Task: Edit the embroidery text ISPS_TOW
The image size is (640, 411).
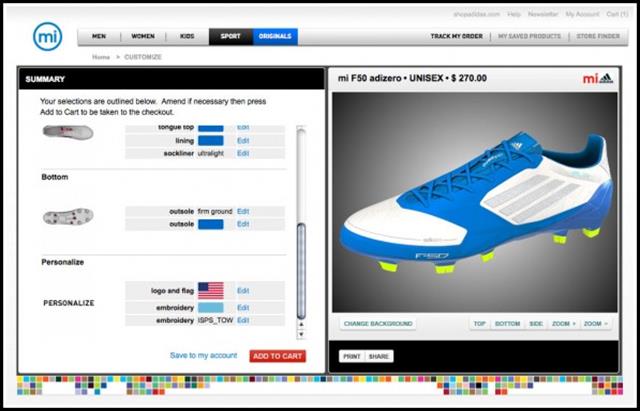Action: [243, 320]
